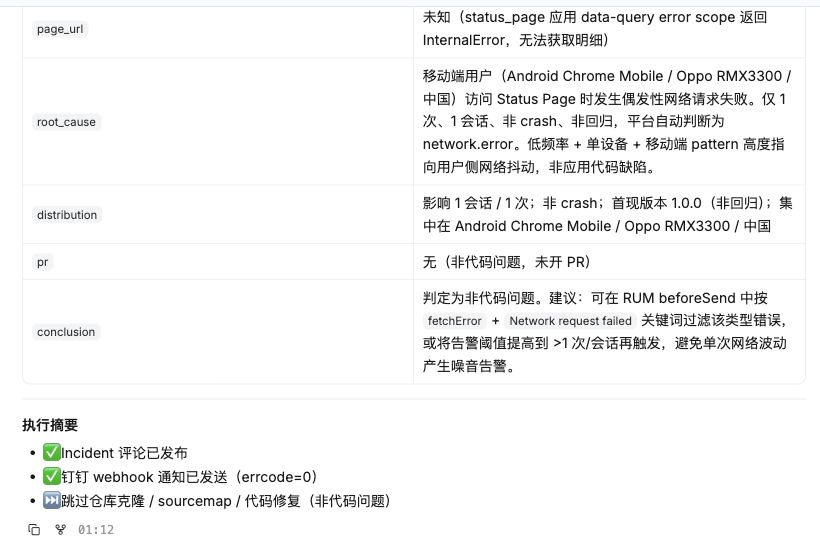Screen dimensions: 820x545
Task: Select the pr field label
Action: click(42, 262)
